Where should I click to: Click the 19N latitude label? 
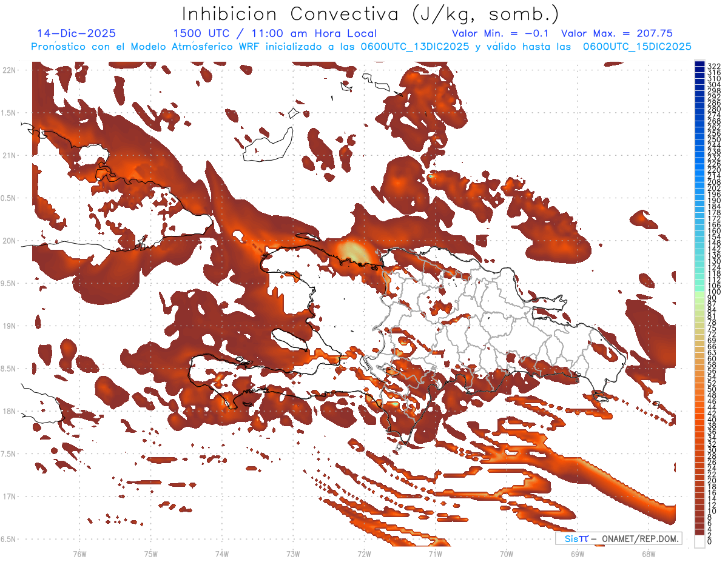9,326
